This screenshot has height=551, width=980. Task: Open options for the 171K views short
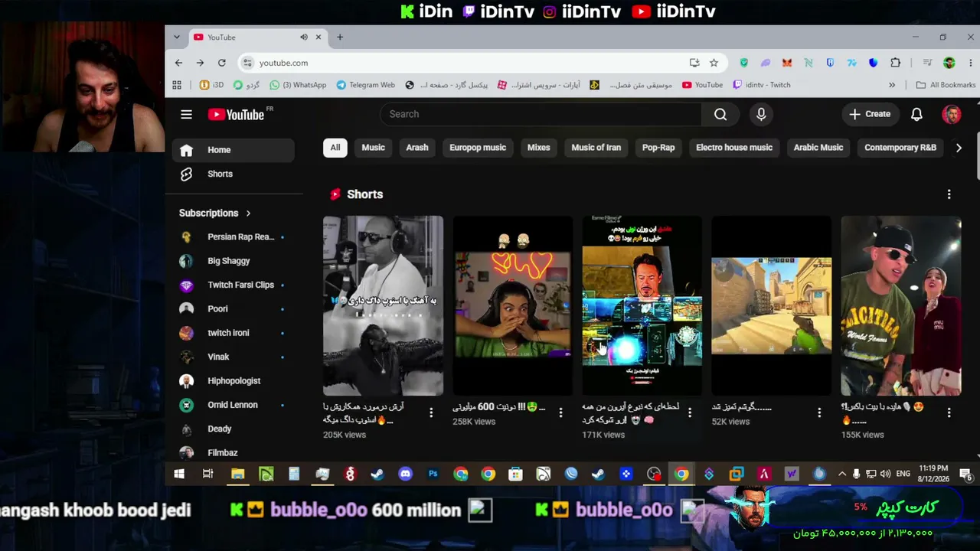click(x=690, y=412)
